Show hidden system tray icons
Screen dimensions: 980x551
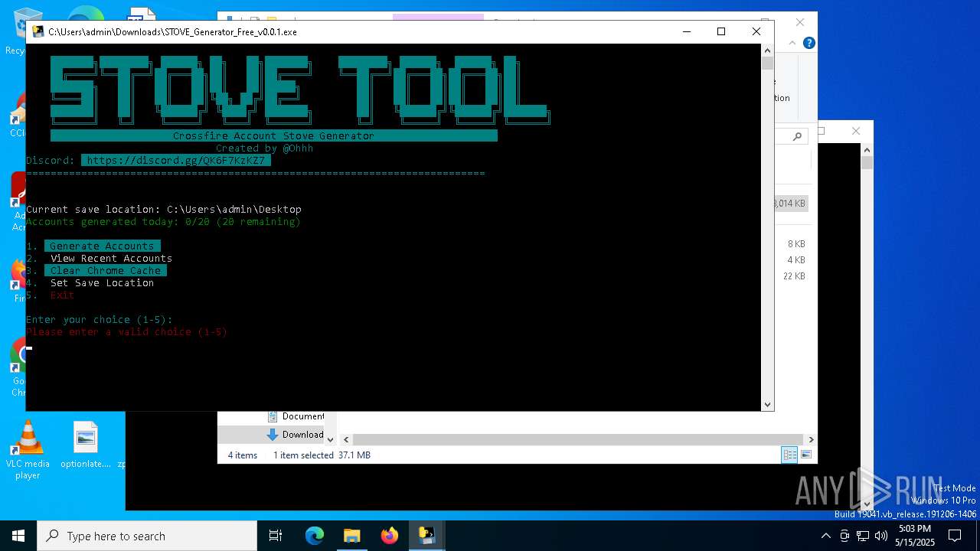[x=826, y=536]
